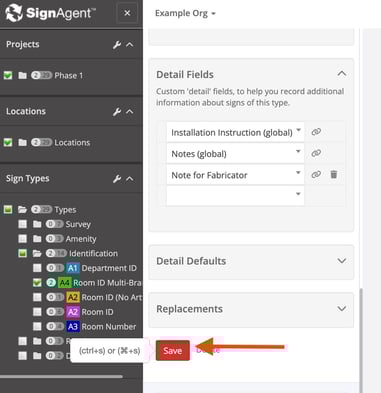This screenshot has height=393, width=381.
Task: Collapse the Detail Fields section
Action: [342, 74]
